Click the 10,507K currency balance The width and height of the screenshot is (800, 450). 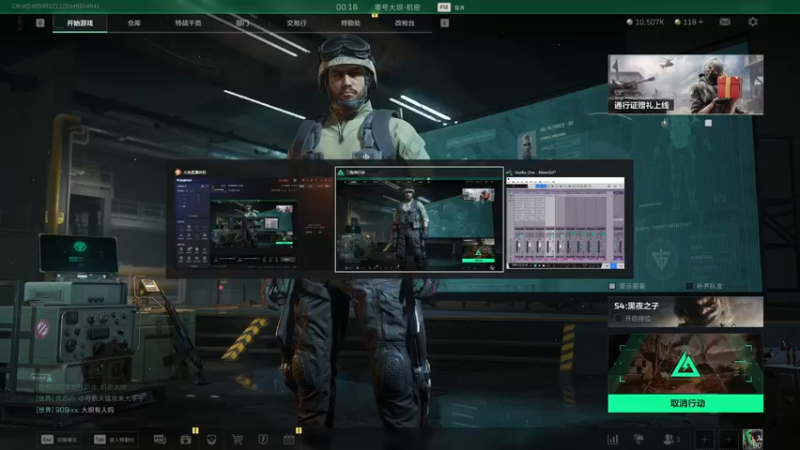pos(645,22)
